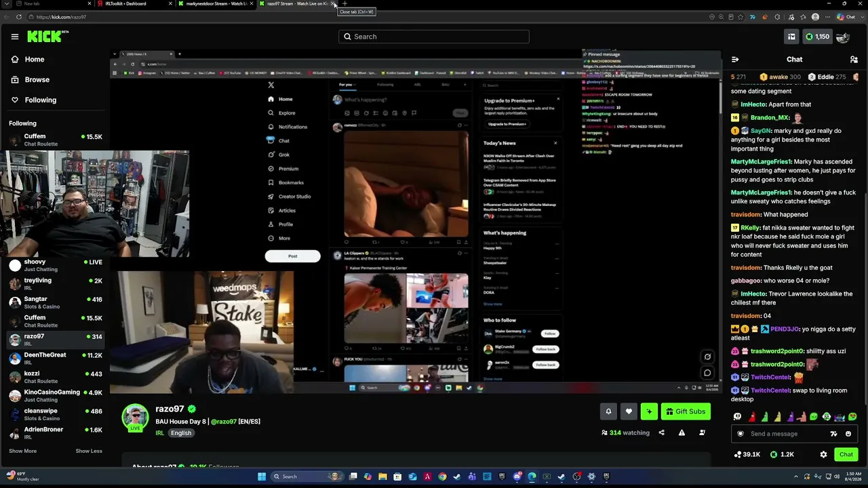Click Show More in following list
Screen dimensions: 868x488
[22, 451]
